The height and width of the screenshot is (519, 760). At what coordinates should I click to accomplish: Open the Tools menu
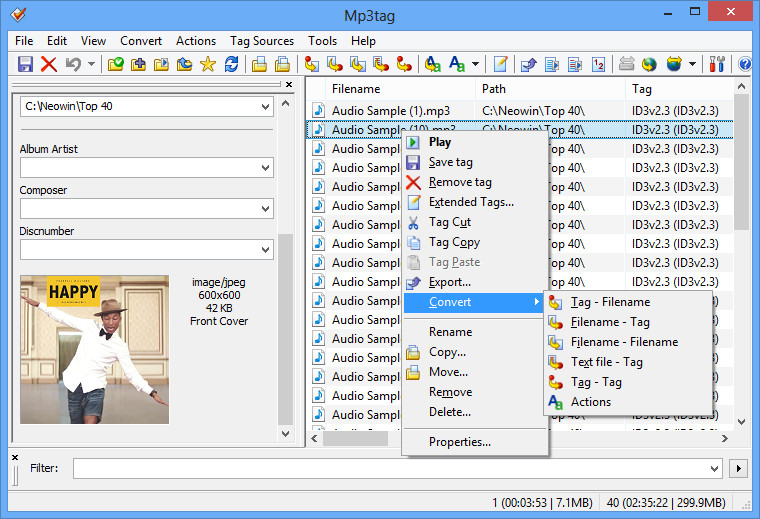click(x=322, y=41)
